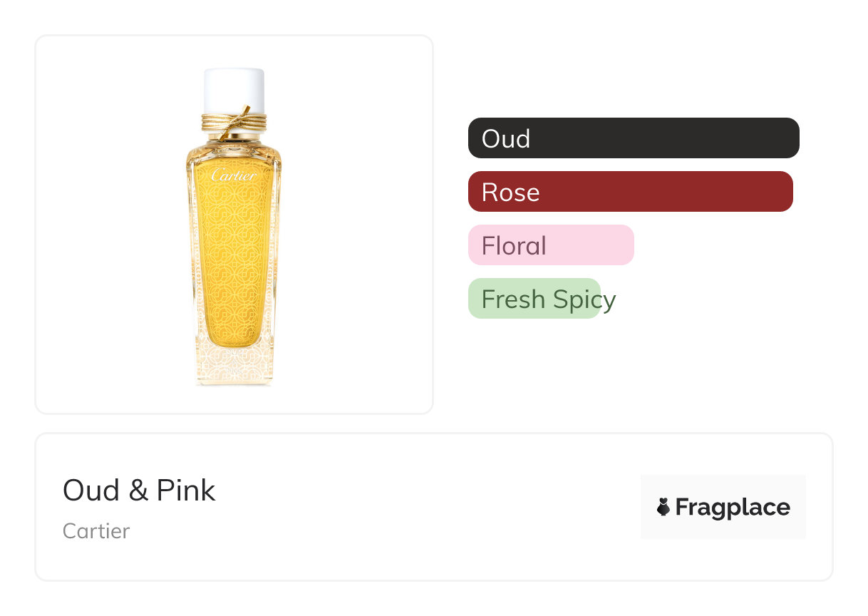Select the pink Floral accord bar
868x616 pixels.
click(x=551, y=245)
